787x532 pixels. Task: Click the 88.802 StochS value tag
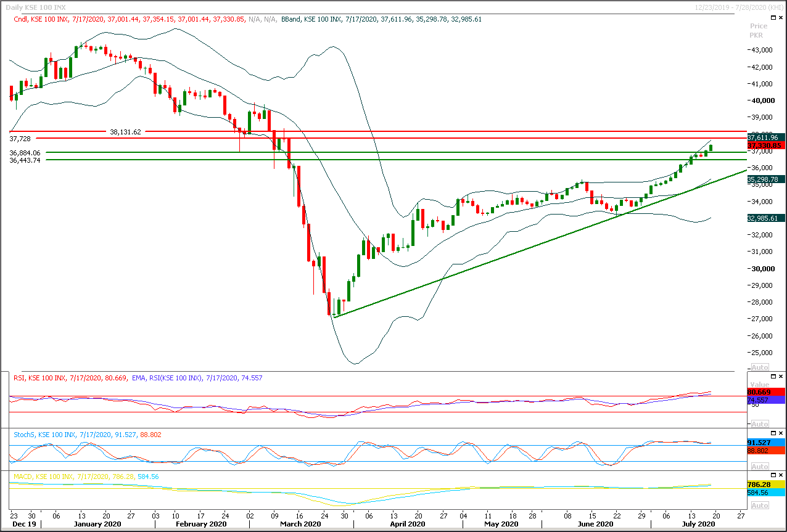pyautogui.click(x=766, y=451)
